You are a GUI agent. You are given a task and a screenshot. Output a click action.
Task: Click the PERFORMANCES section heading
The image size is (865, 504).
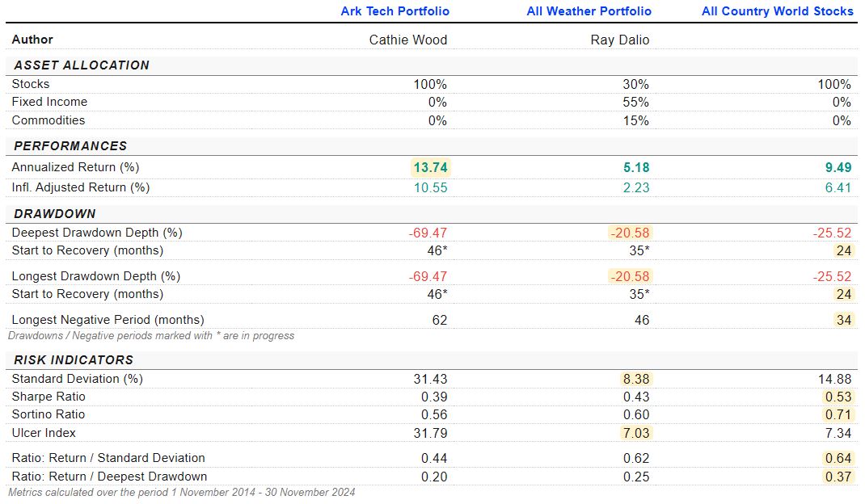click(x=70, y=146)
